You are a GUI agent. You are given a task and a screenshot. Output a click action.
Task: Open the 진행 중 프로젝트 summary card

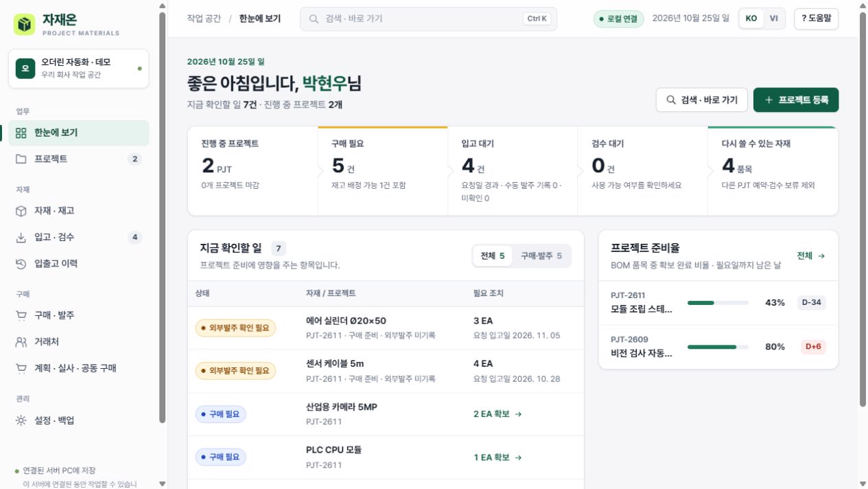(x=253, y=171)
